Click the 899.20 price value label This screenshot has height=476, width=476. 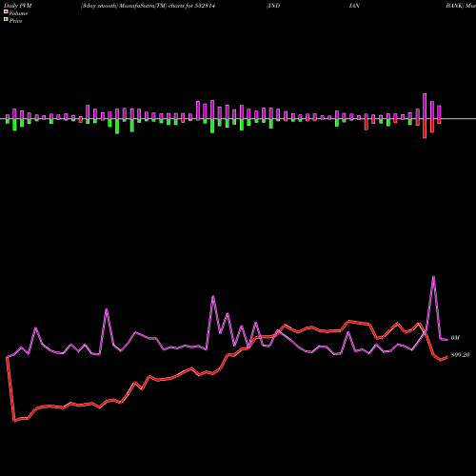coord(460,355)
